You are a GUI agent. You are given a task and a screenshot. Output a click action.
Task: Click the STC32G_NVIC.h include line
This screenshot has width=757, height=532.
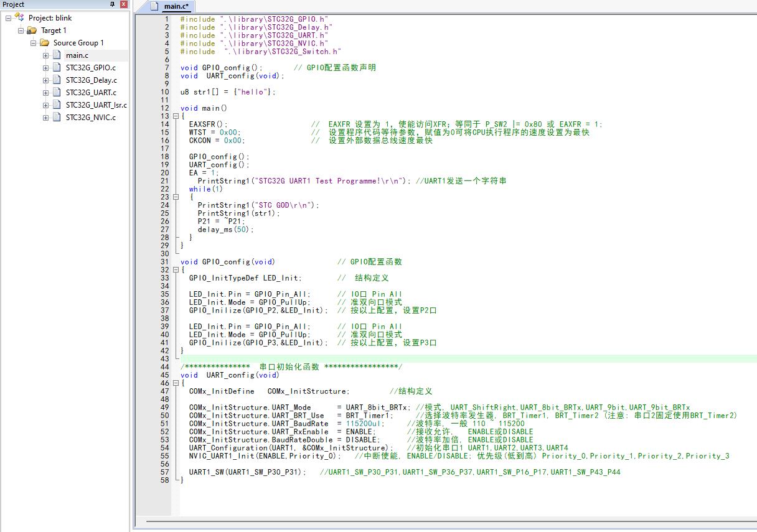[x=254, y=44]
